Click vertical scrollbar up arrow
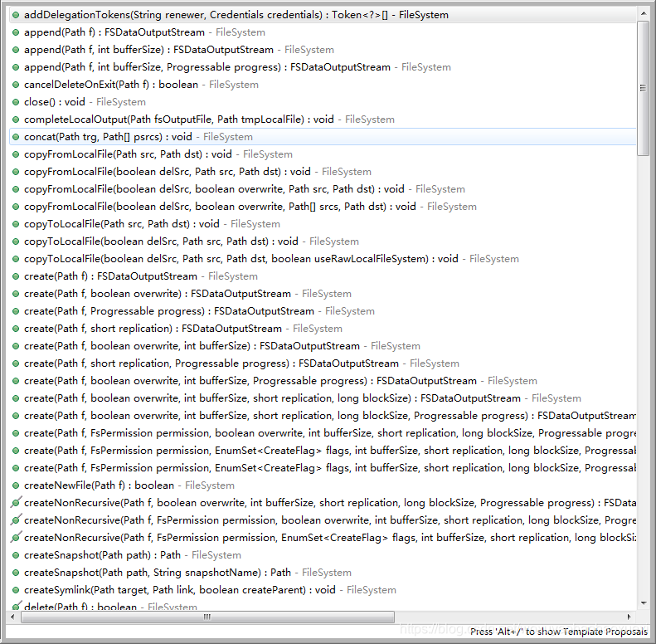 point(643,14)
